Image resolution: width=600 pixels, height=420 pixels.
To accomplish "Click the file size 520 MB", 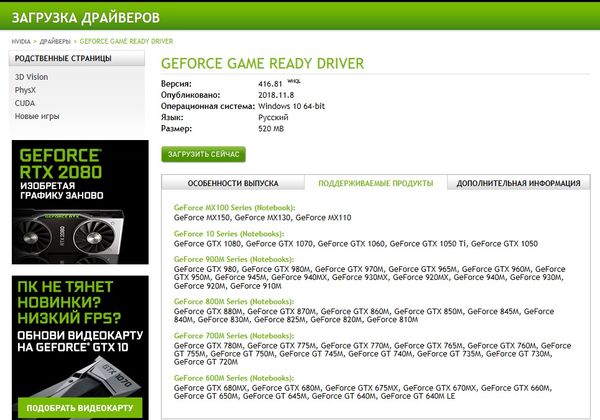I will point(271,129).
